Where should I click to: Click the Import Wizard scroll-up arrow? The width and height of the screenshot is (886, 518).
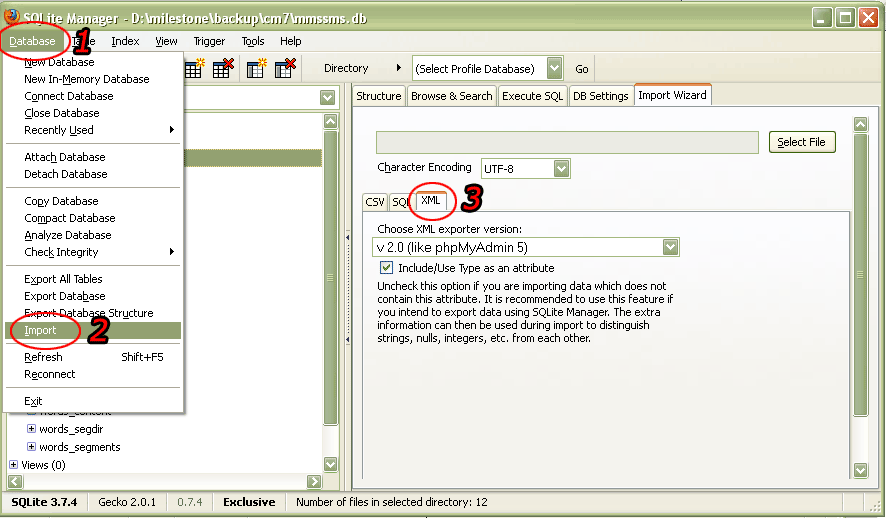(860, 124)
